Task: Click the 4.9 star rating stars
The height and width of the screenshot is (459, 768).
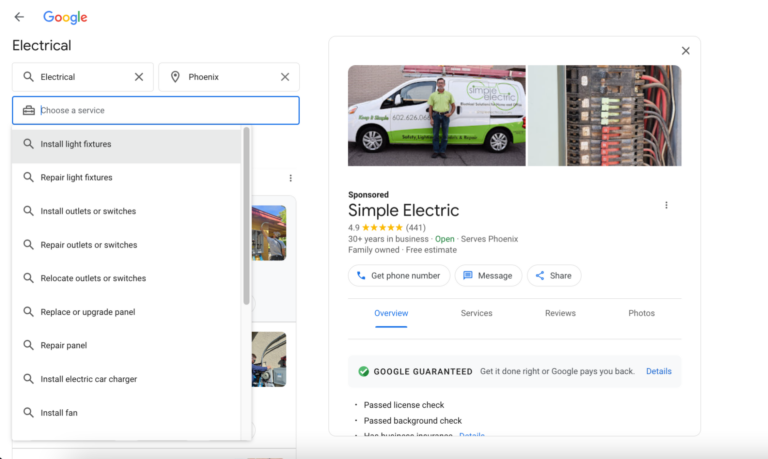Action: point(382,227)
